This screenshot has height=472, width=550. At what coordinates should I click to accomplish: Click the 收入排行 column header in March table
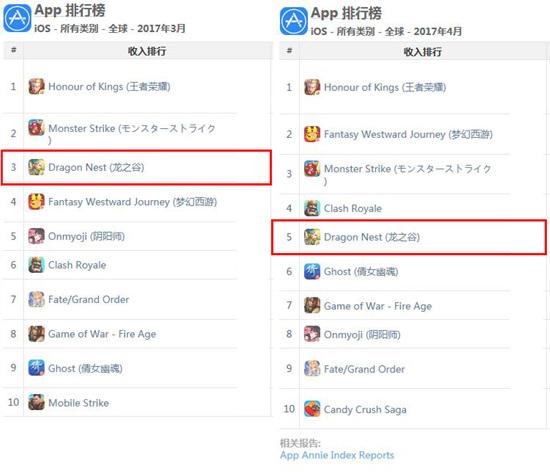(147, 51)
